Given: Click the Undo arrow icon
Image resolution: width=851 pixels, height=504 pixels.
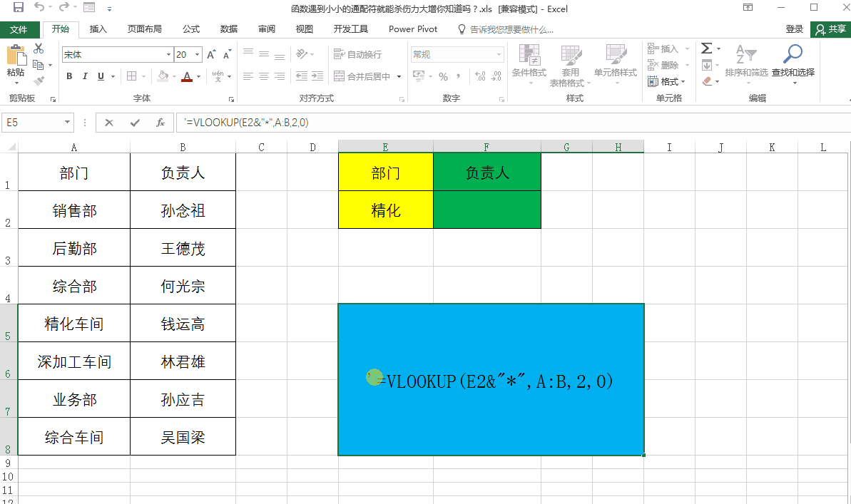Looking at the screenshot, I should [x=39, y=7].
